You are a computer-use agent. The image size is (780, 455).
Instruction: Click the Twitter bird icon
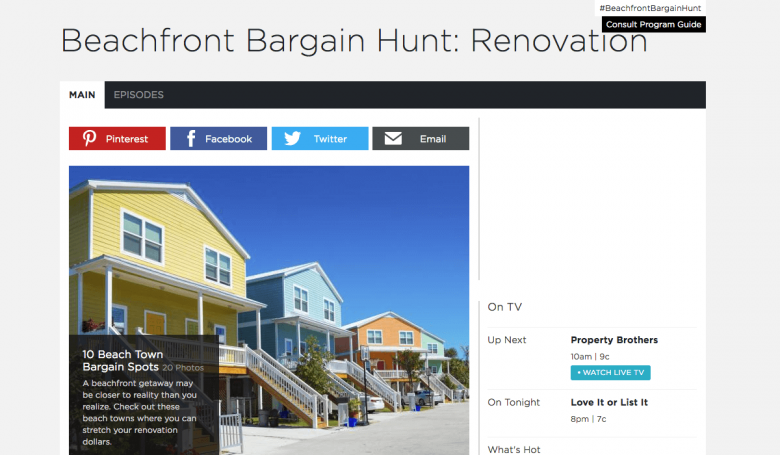pos(292,138)
